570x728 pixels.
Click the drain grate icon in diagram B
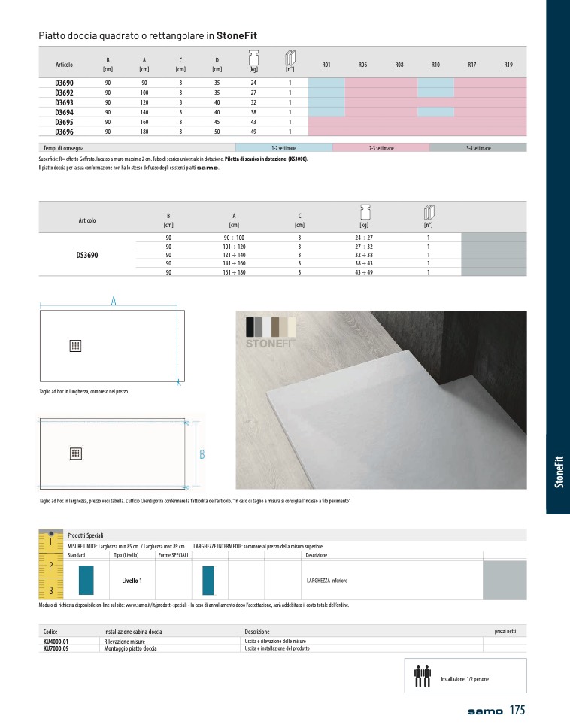pos(75,453)
